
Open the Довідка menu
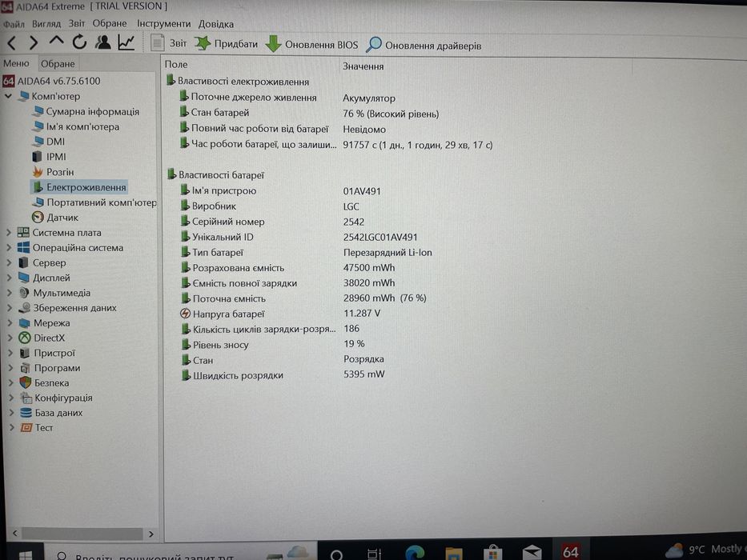click(x=216, y=24)
